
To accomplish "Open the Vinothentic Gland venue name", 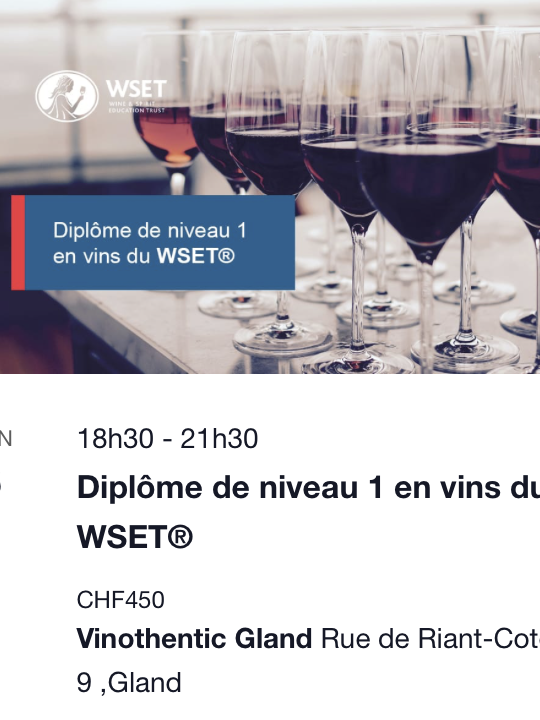I will point(195,639).
